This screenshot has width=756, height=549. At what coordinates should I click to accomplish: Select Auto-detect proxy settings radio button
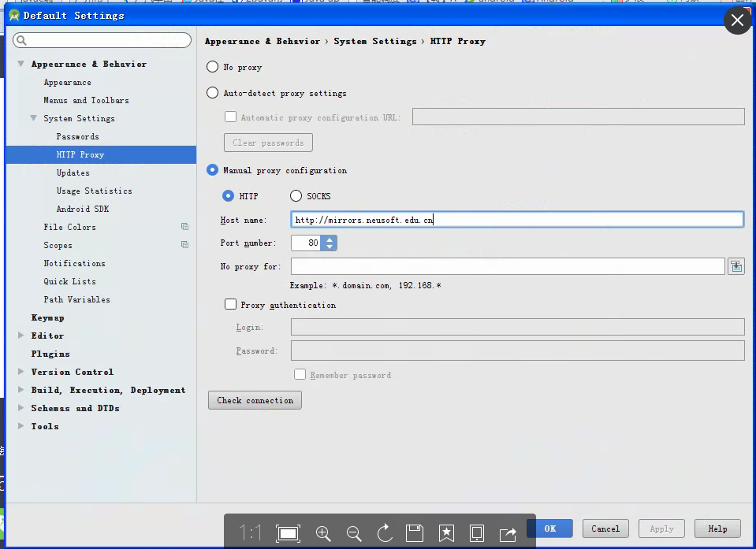pos(213,93)
